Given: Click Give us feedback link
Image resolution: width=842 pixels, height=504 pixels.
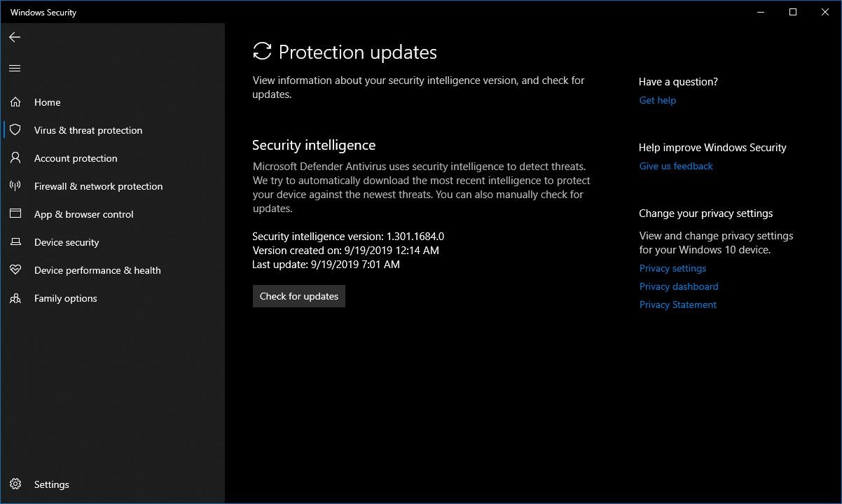Looking at the screenshot, I should coord(676,166).
